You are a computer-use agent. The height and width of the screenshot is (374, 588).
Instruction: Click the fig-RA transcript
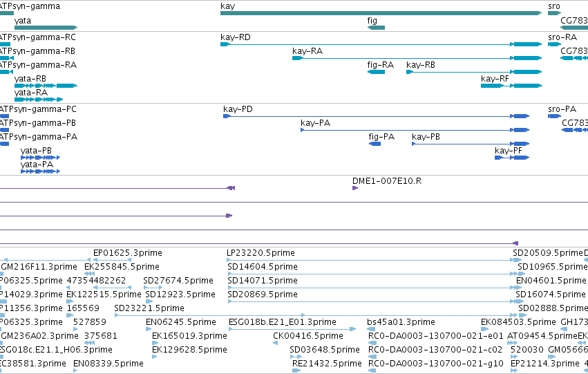pyautogui.click(x=376, y=72)
